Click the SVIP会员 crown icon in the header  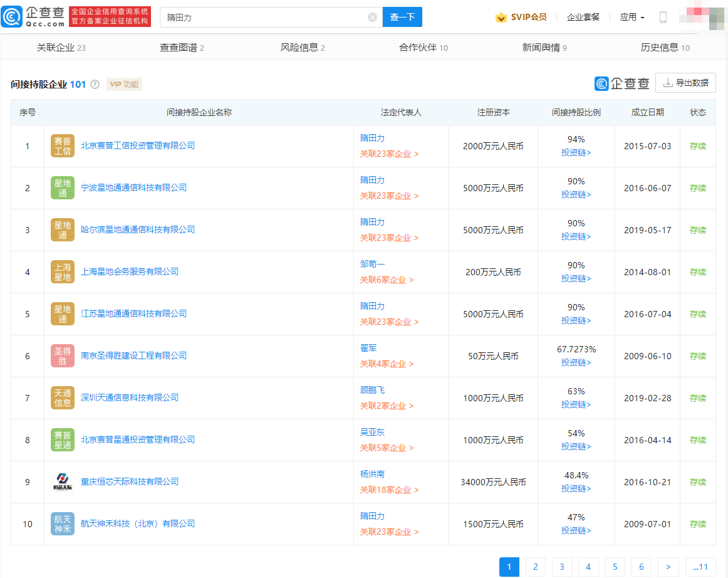coord(501,17)
